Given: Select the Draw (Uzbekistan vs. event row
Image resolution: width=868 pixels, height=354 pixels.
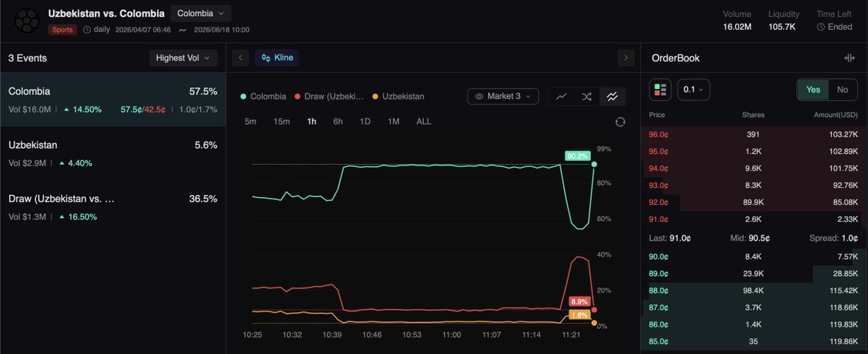Looking at the screenshot, I should [113, 207].
